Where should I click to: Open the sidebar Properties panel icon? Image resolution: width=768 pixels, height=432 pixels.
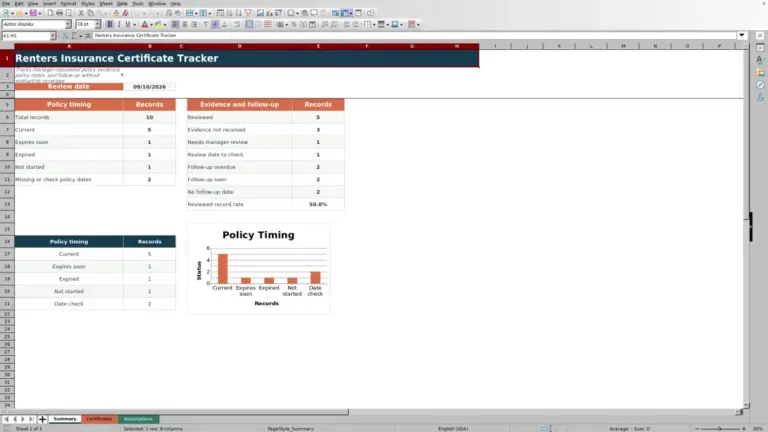coord(760,48)
